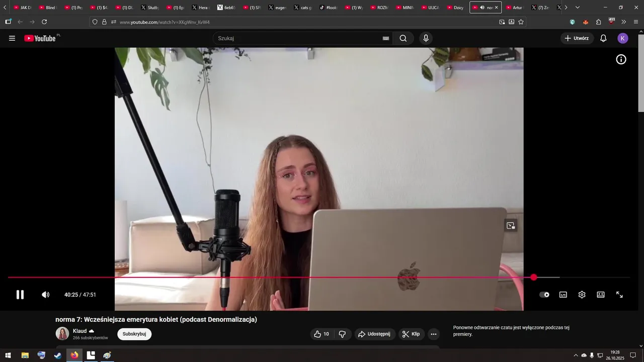Mute the playing tab via its speaker icon
644x362 pixels.
pos(482,8)
